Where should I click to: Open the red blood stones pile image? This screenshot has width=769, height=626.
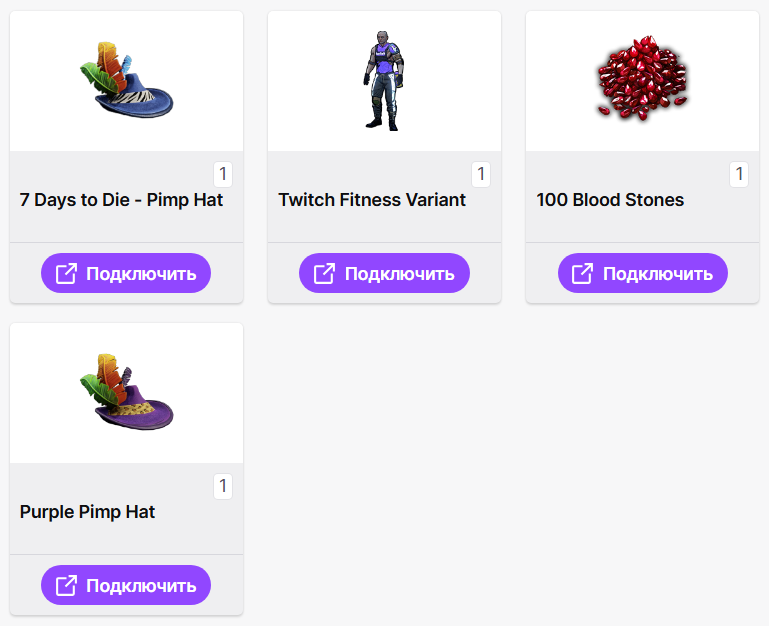tap(642, 80)
